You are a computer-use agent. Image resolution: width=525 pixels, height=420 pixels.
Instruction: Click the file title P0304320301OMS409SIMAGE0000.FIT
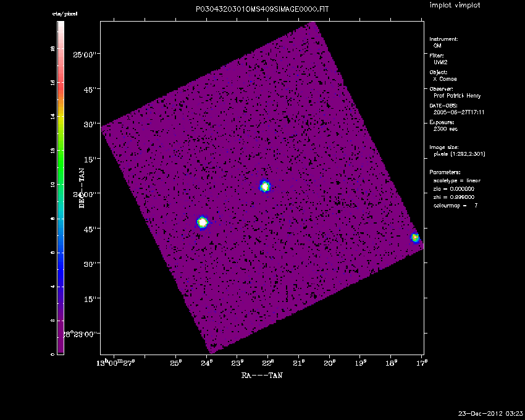(x=262, y=9)
